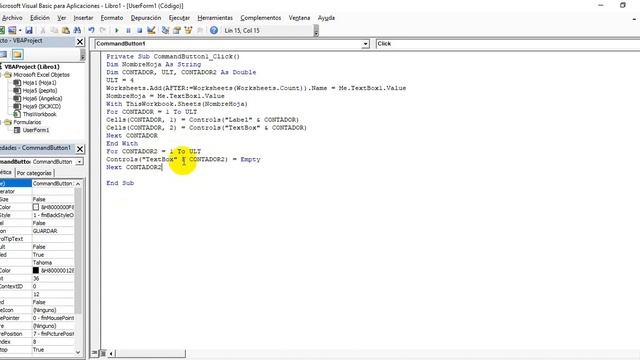Click the BackColor white color swatch
The height and width of the screenshot is (360, 640).
pos(36,207)
